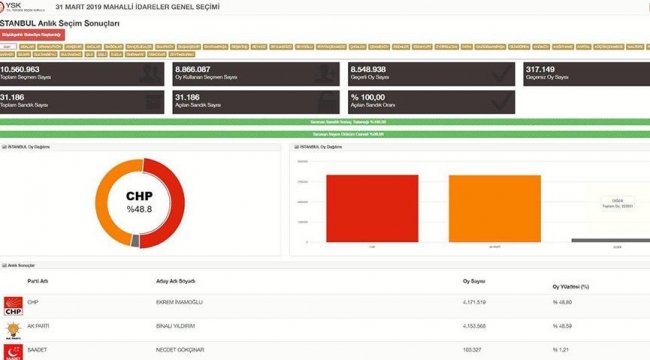The height and width of the screenshot is (360, 650).
Task: Choose the BEŞİKTAŞ district button
Action: pyautogui.click(x=240, y=47)
